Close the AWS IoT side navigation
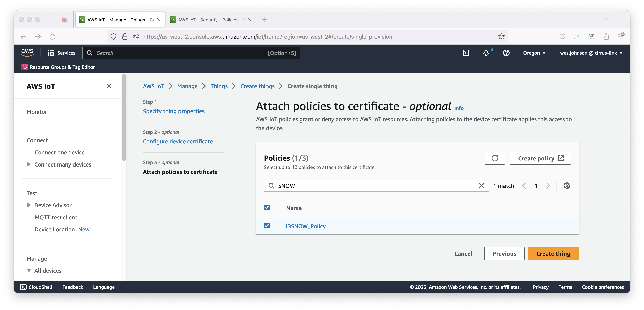 click(x=109, y=86)
